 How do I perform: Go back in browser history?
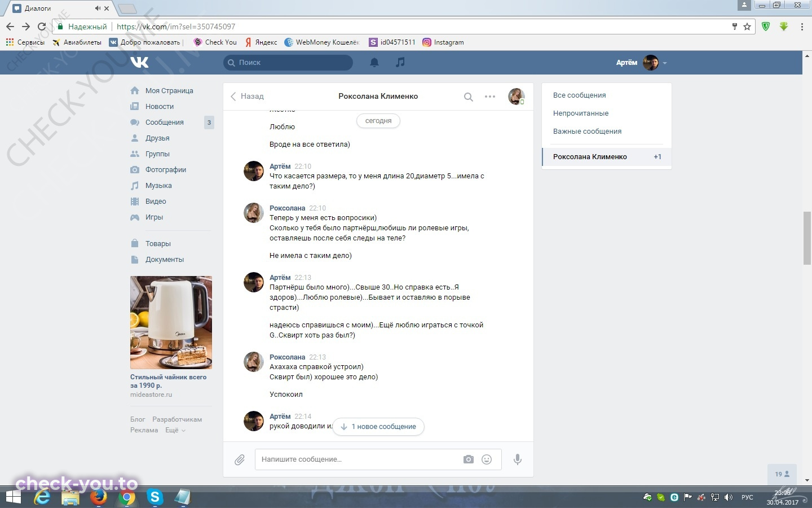[x=10, y=27]
